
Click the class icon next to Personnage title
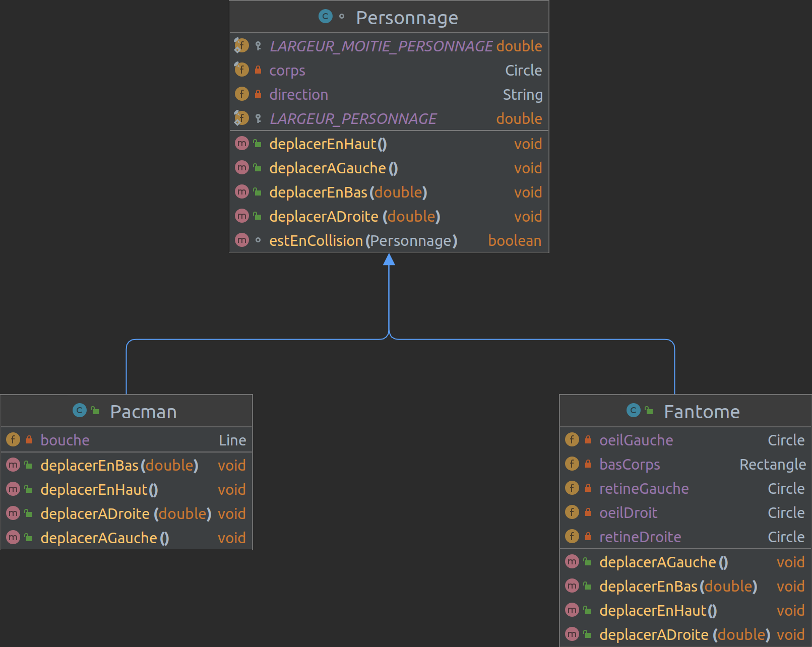pyautogui.click(x=325, y=17)
